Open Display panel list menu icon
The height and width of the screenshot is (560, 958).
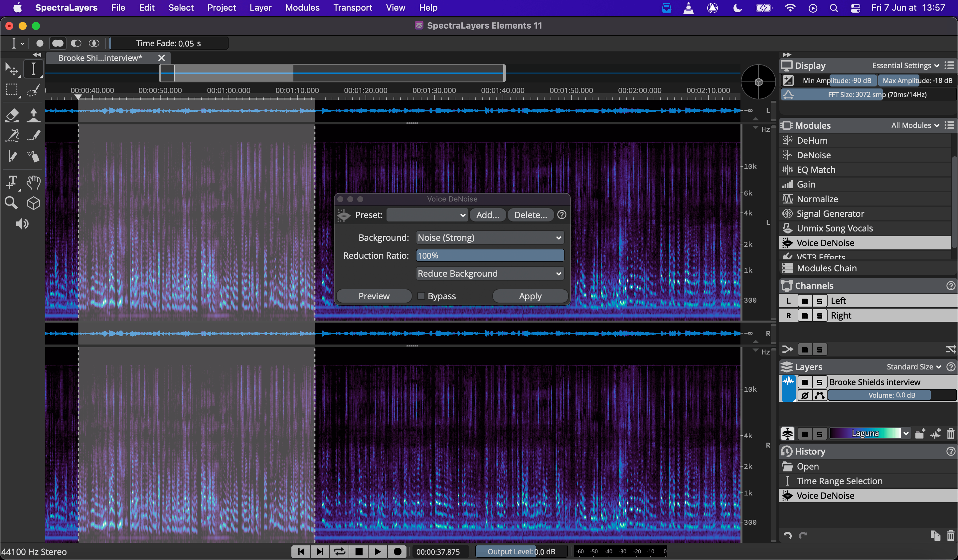click(x=950, y=66)
